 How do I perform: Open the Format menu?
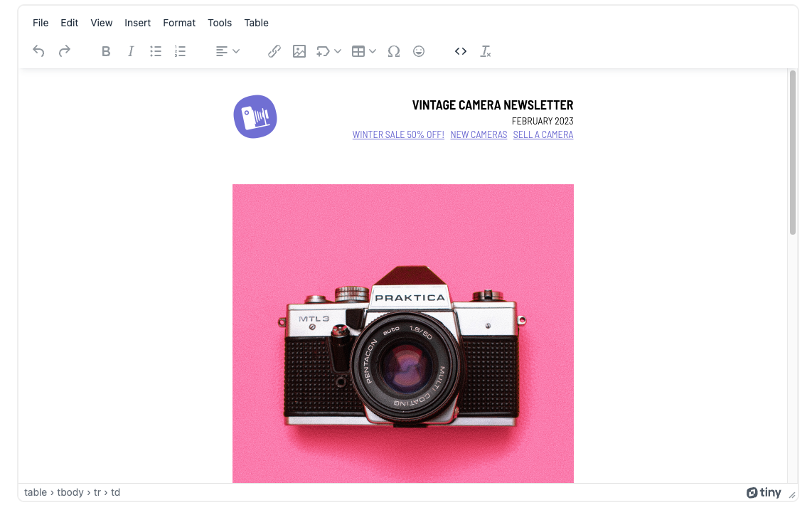click(178, 23)
